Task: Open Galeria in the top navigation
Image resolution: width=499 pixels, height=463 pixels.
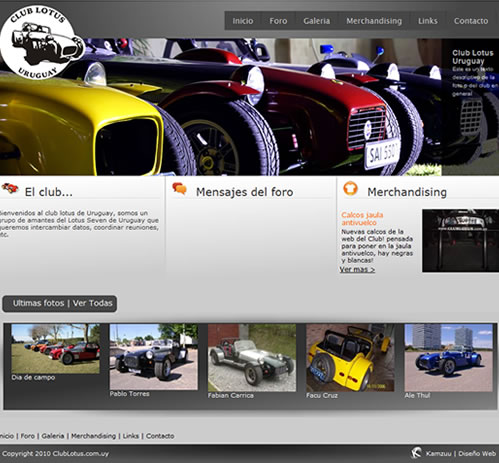Action: pyautogui.click(x=316, y=21)
